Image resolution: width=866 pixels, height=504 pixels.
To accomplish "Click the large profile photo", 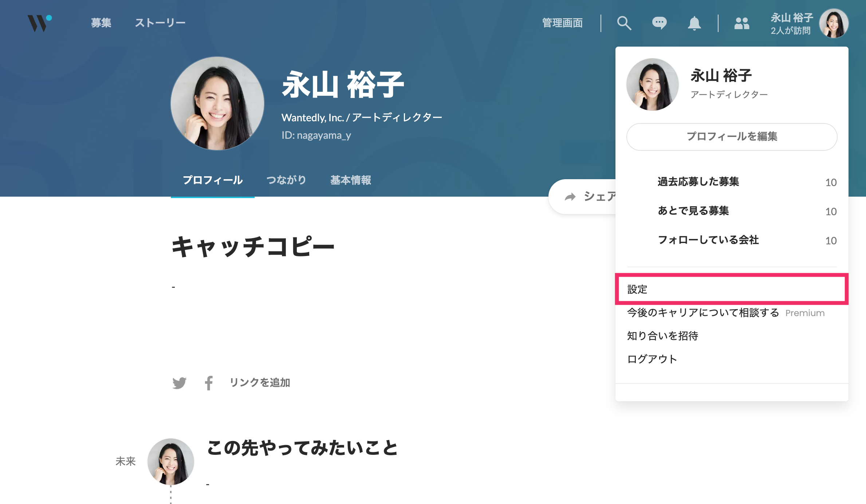I will (x=217, y=103).
